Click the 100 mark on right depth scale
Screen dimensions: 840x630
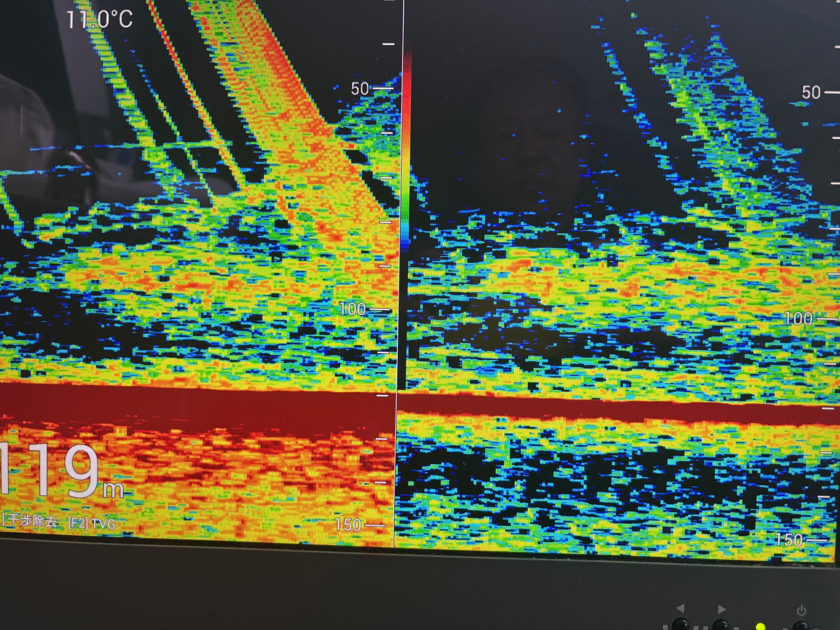click(x=798, y=319)
